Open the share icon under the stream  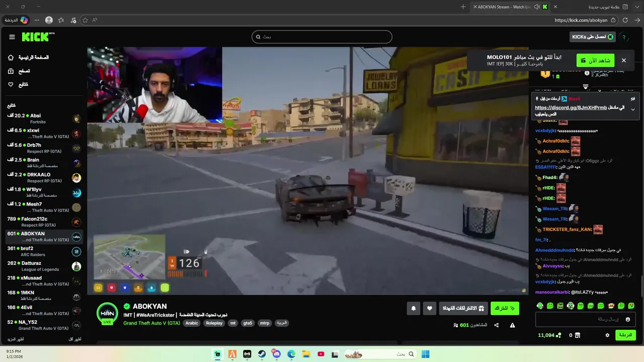(497, 325)
